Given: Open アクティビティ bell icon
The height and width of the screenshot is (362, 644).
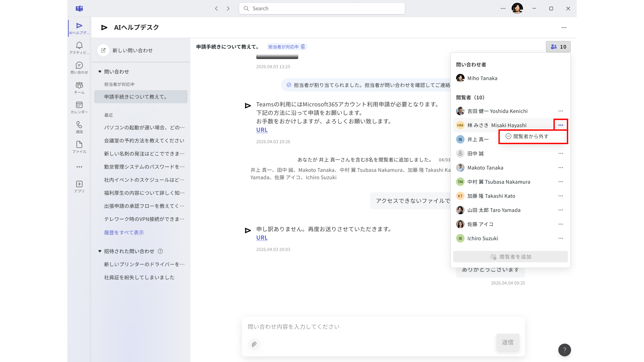Looking at the screenshot, I should pyautogui.click(x=79, y=48).
